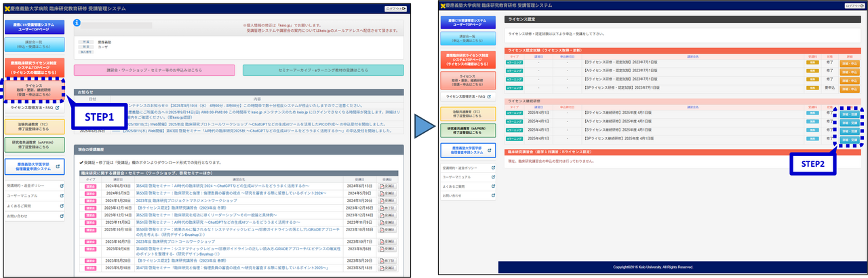Click 詳細・申込 for 【Aライセンス研修・認定試験】 row

(x=850, y=71)
